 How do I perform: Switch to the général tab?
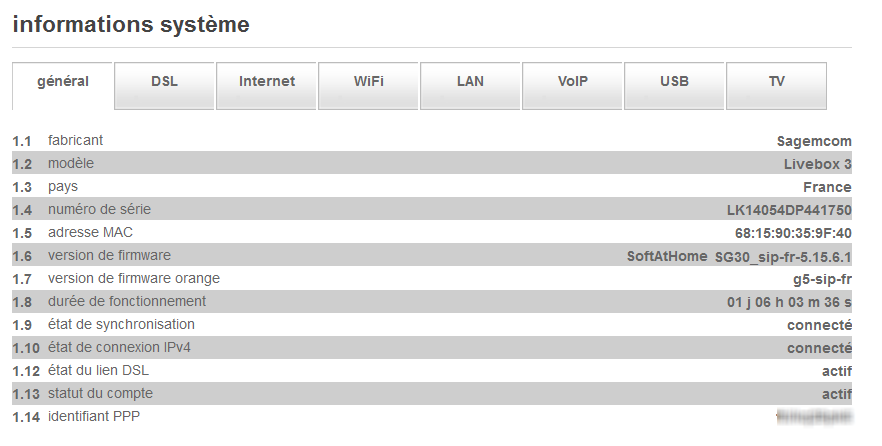(x=62, y=82)
